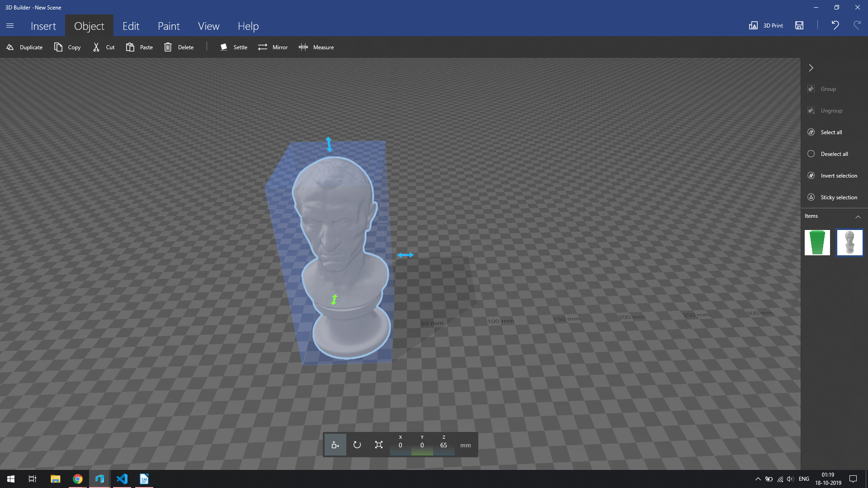Open the Edit tab

tap(131, 26)
